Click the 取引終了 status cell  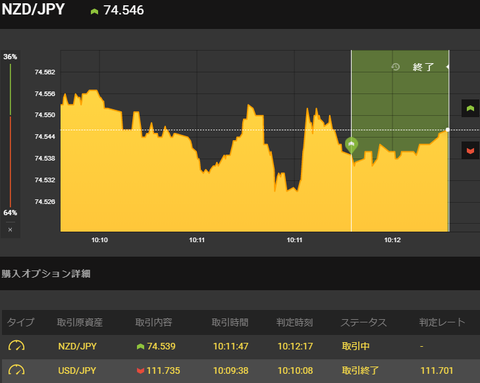coord(360,371)
